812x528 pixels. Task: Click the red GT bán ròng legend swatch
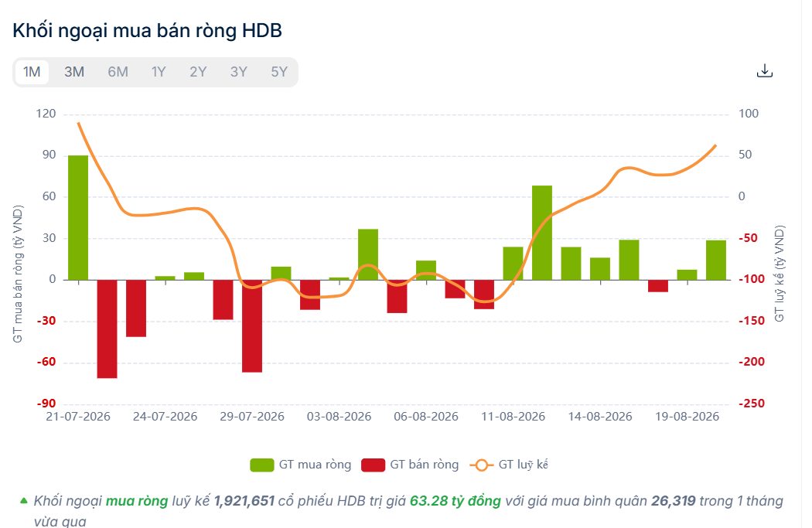pyautogui.click(x=373, y=465)
